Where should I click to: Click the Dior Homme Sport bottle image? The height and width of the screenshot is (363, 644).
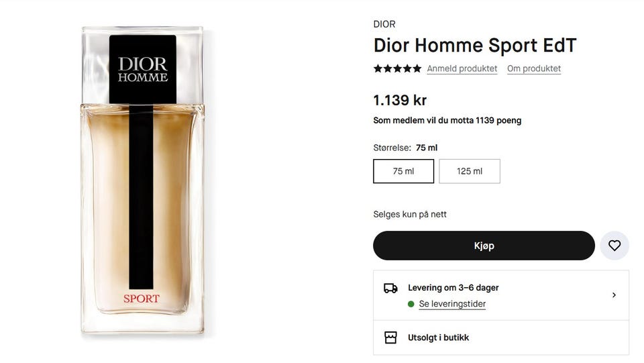[x=142, y=180]
